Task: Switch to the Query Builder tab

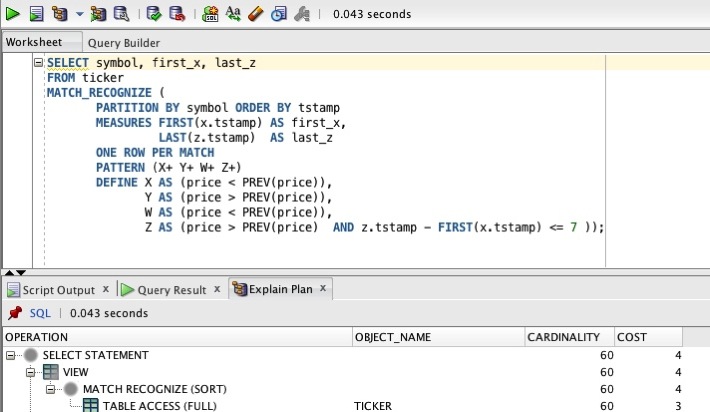Action: [x=124, y=43]
